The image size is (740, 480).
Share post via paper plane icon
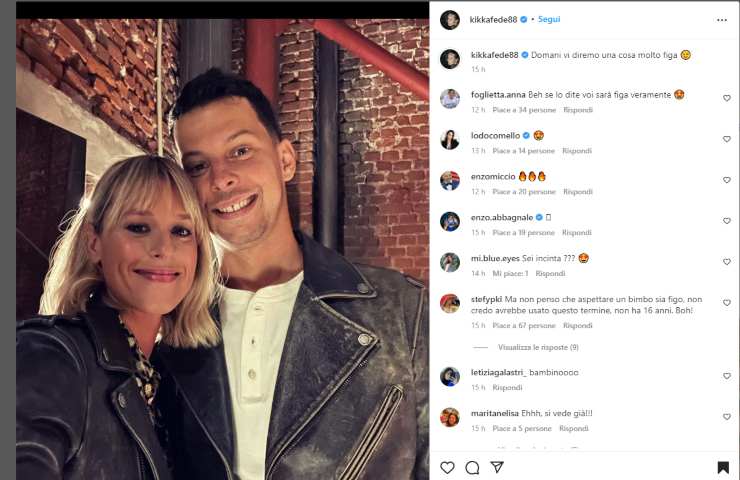tap(497, 467)
